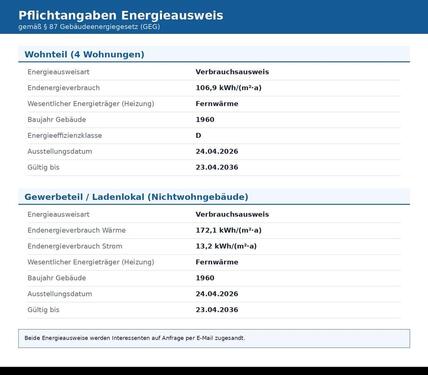Click 'Verbrauchsausweis' in the Gewerbeteil section
Image resolution: width=428 pixels, height=375 pixels.
[x=232, y=214]
